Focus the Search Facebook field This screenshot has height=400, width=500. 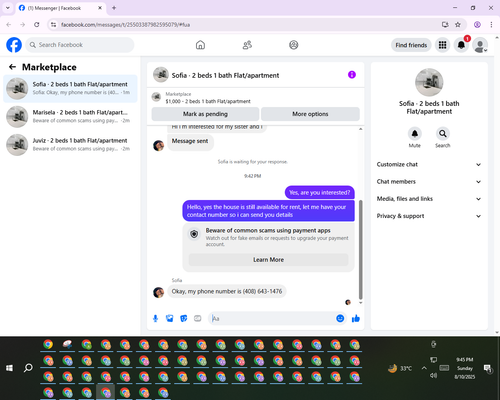pos(80,45)
